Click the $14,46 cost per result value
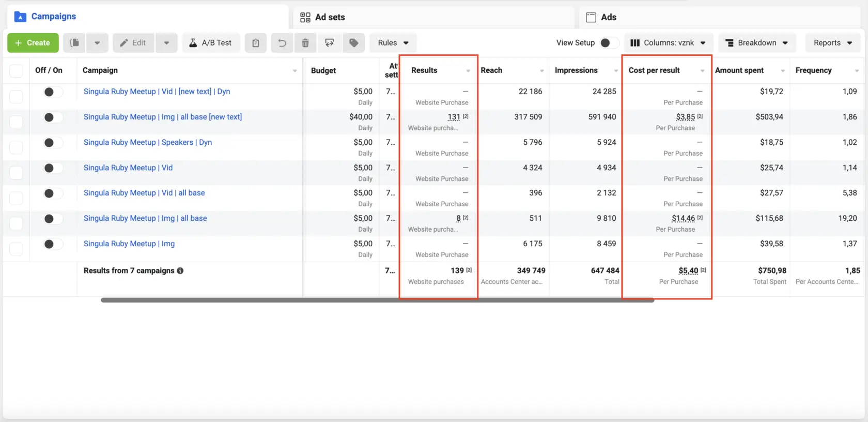868x422 pixels. pyautogui.click(x=683, y=219)
